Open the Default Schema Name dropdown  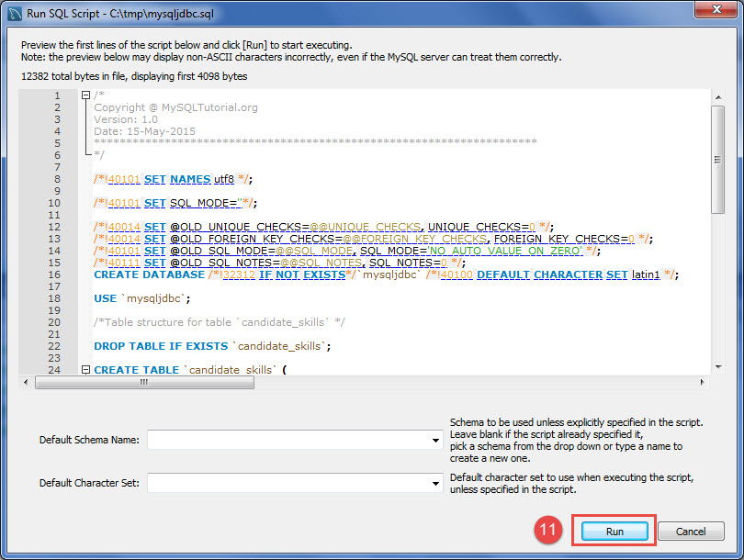(434, 440)
